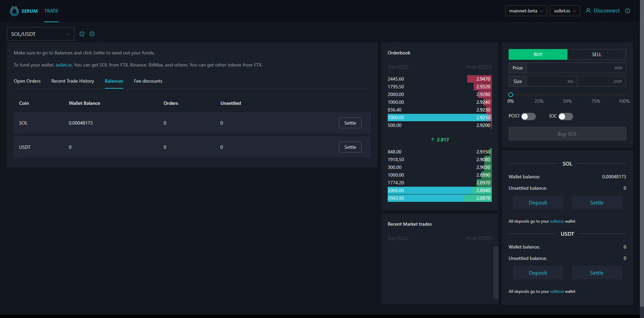Click the slider handle at 0%
Screen dimensions: 644x318
click(x=511, y=94)
